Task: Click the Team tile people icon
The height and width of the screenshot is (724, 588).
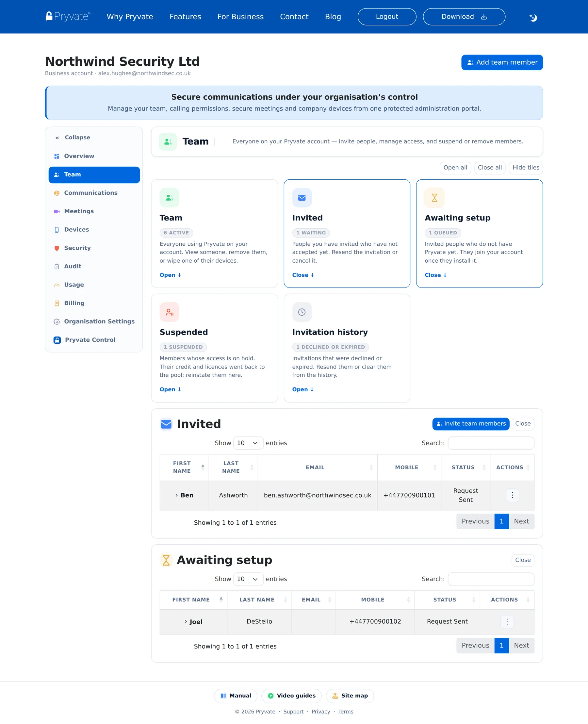Action: 169,198
